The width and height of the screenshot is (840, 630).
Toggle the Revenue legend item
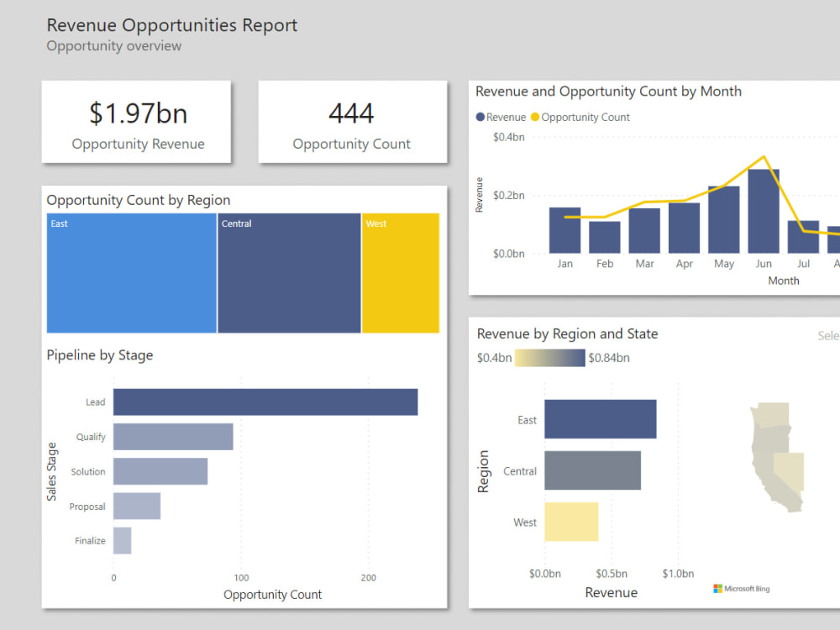pyautogui.click(x=500, y=117)
